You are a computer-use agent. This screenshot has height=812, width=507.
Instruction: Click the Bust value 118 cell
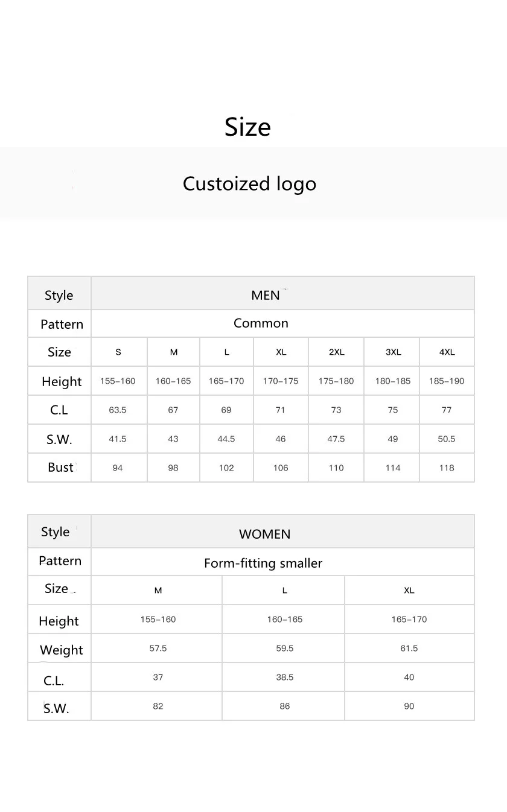pos(447,468)
